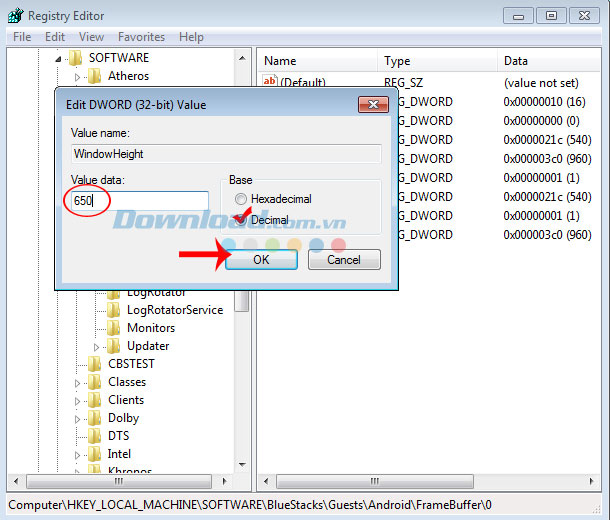Click the REG_SZ type cell
Screen dimensions: 610x520
[x=403, y=83]
